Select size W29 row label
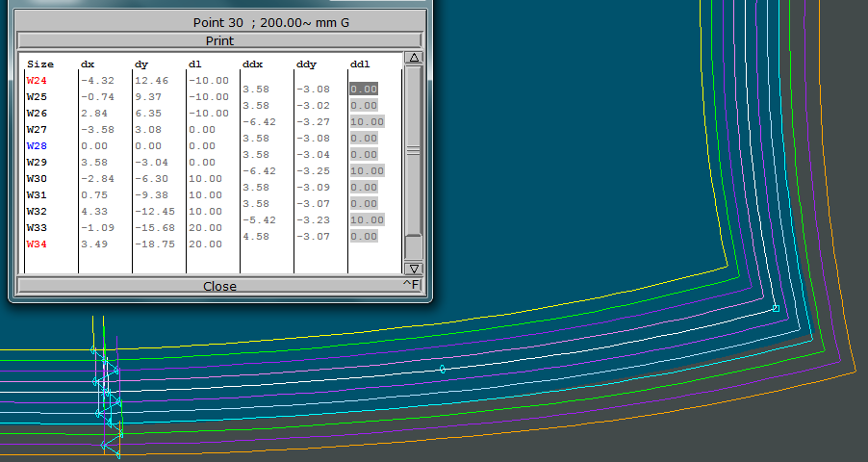 37,163
